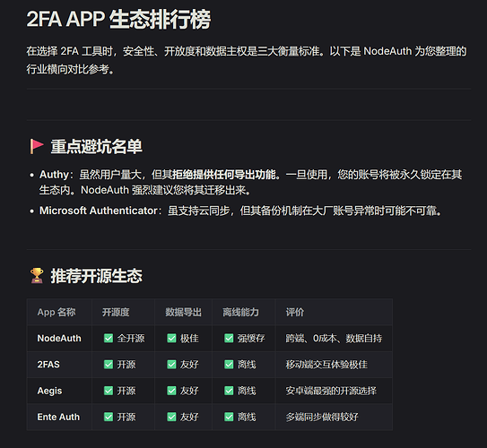Click the NodeAuth table cell
The height and width of the screenshot is (448, 487).
59,338
